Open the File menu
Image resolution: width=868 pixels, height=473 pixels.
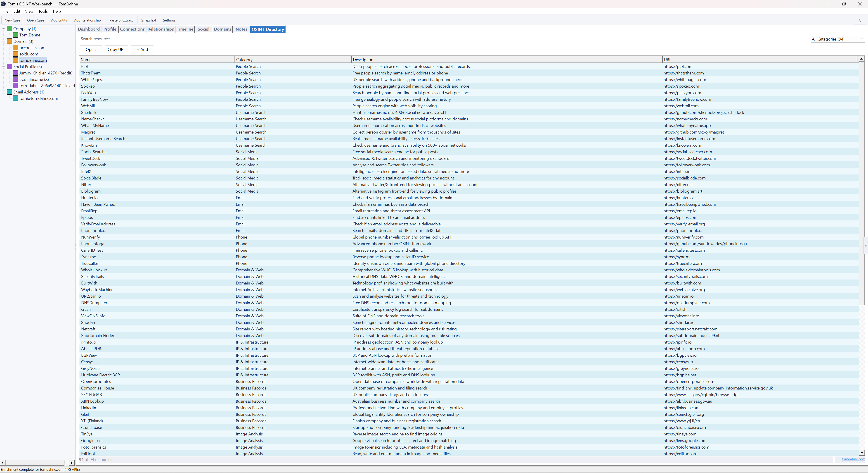[5, 11]
